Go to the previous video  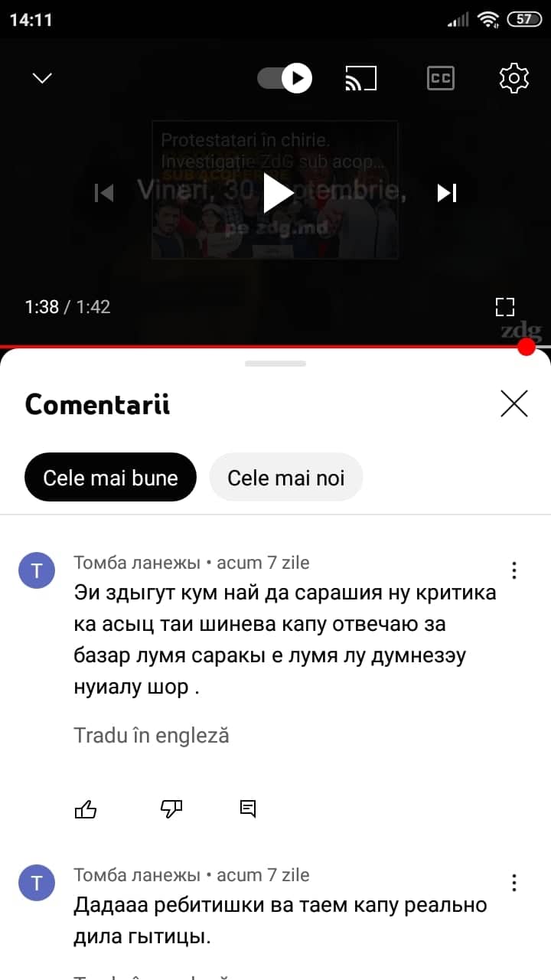104,193
